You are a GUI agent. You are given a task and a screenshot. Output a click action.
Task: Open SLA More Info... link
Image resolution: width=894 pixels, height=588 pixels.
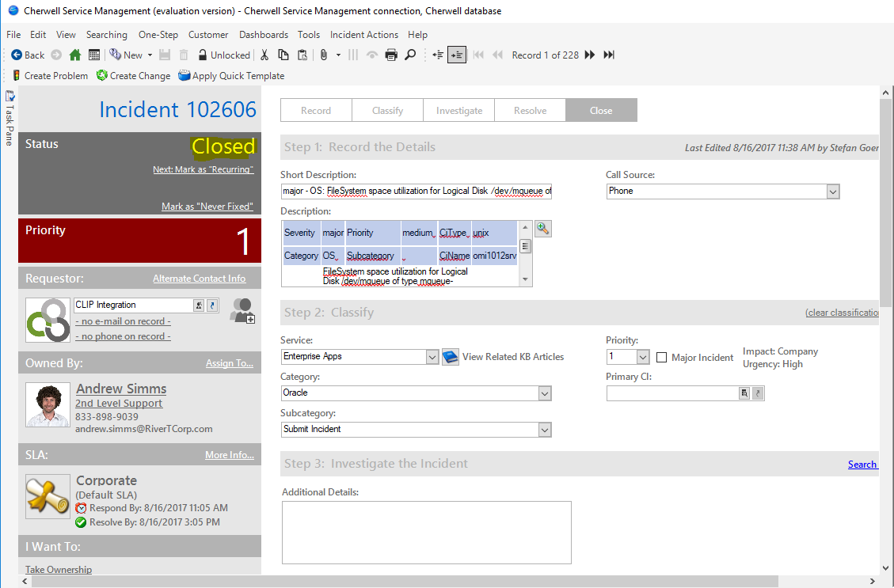[229, 455]
